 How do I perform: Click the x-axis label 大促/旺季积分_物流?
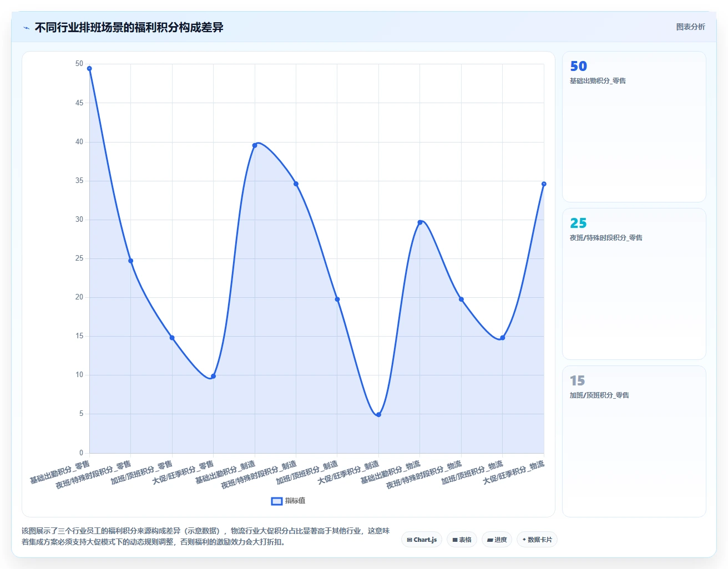[x=514, y=473]
